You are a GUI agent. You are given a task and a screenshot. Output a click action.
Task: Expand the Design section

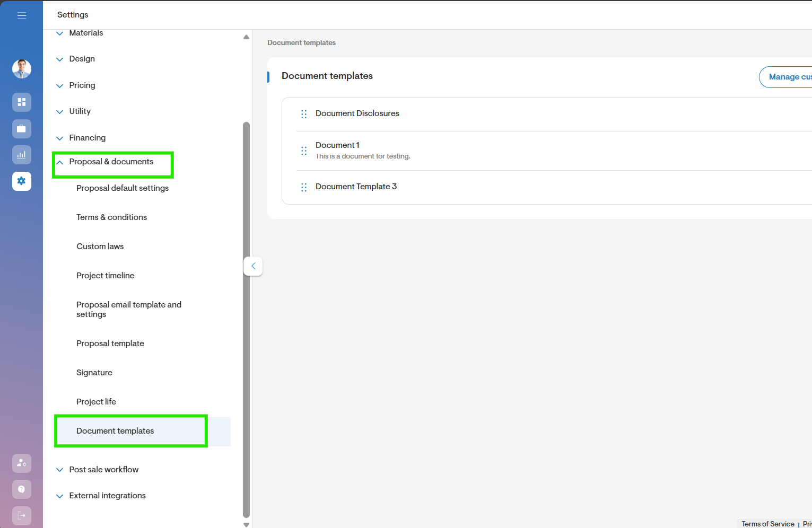coord(75,59)
